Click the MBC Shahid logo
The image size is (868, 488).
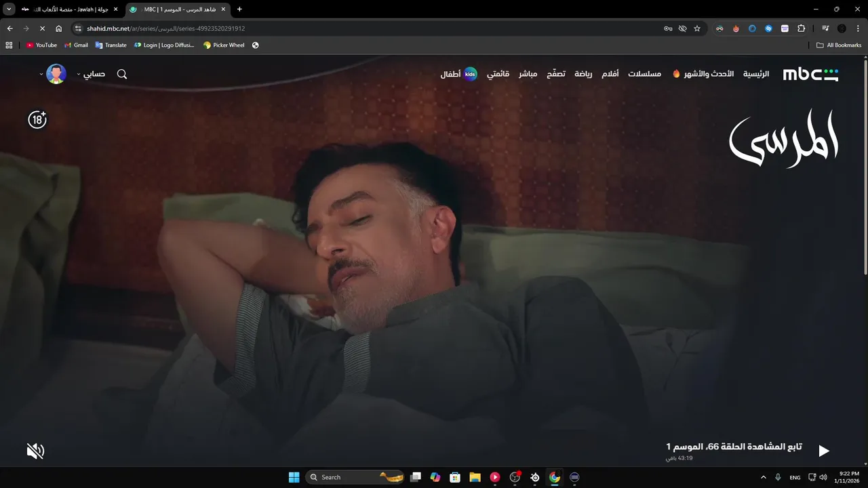[810, 74]
